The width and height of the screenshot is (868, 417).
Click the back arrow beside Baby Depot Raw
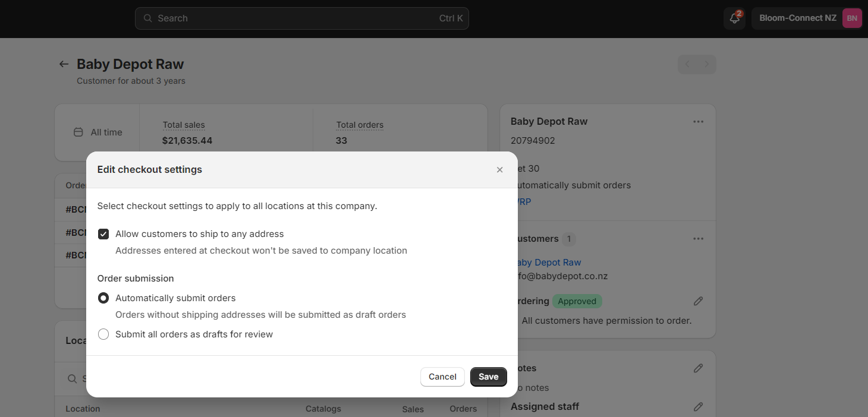pyautogui.click(x=64, y=64)
